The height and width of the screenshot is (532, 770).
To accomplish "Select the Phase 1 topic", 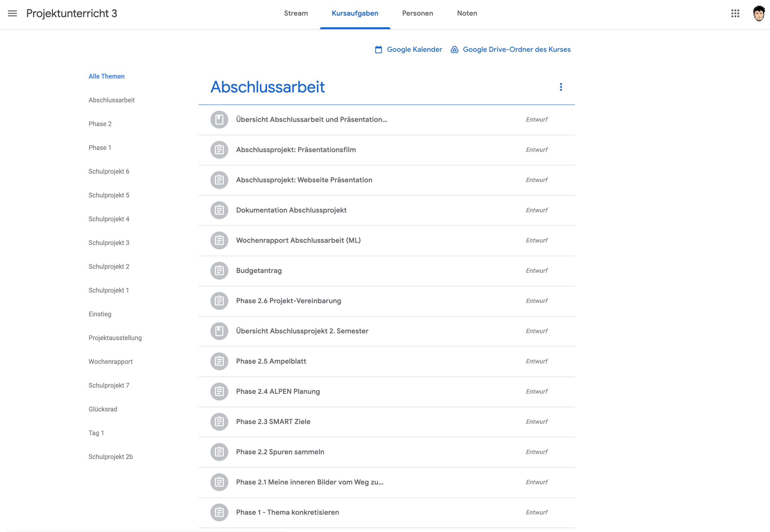I will pyautogui.click(x=100, y=148).
